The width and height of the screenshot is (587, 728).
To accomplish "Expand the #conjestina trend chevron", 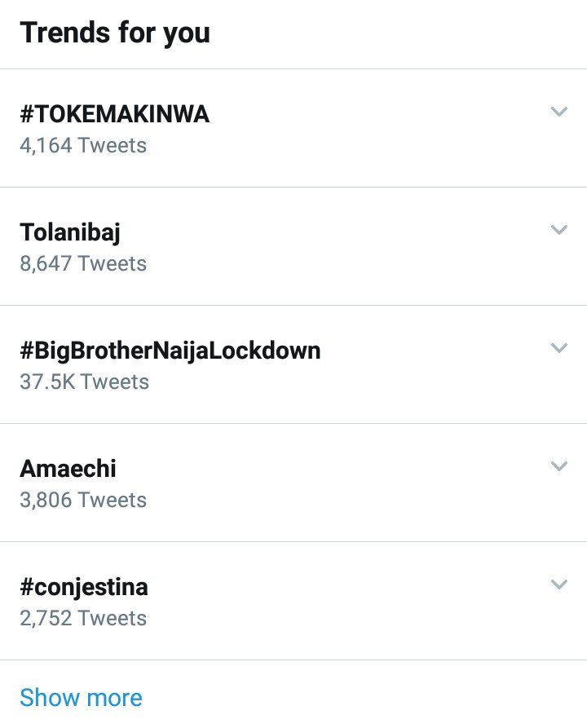I will click(x=558, y=585).
